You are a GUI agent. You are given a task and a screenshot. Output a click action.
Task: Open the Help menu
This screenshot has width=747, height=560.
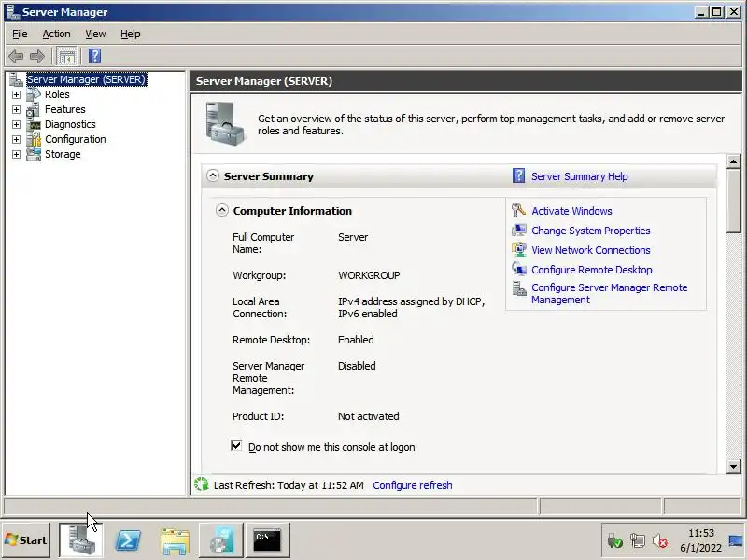pyautogui.click(x=130, y=34)
